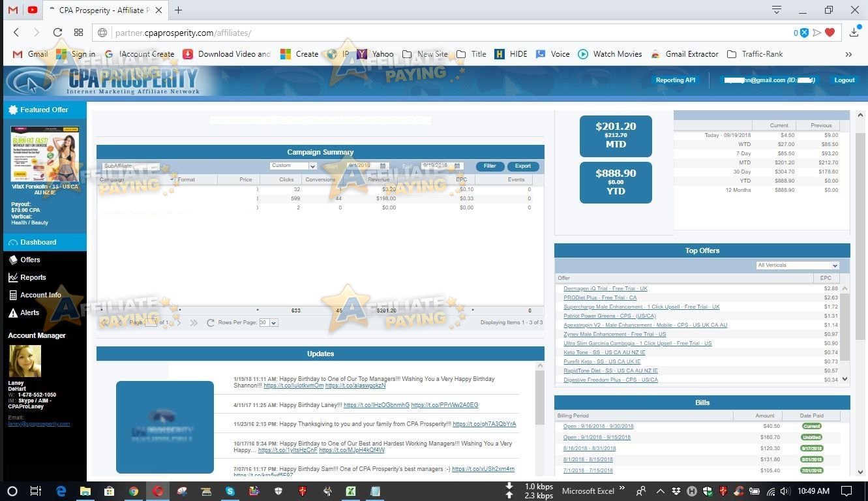Open the browser speed dial grid

coord(78,33)
